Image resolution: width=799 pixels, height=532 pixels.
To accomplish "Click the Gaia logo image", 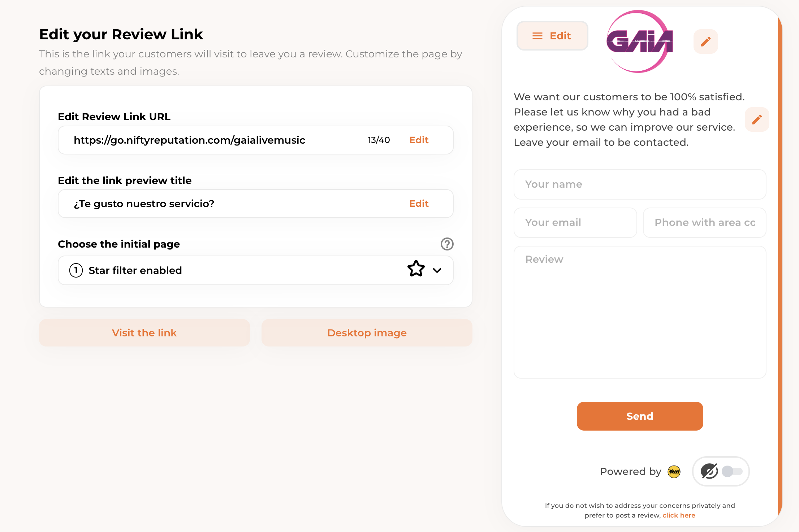I will 639,42.
